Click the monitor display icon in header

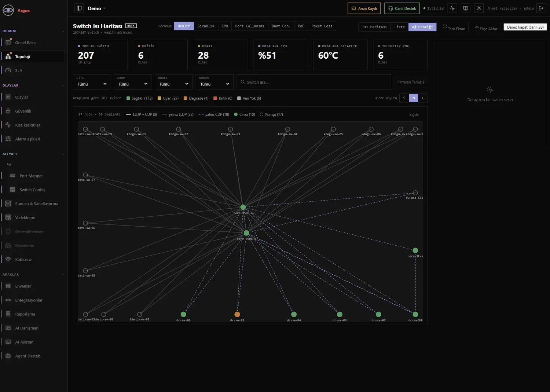(466, 8)
